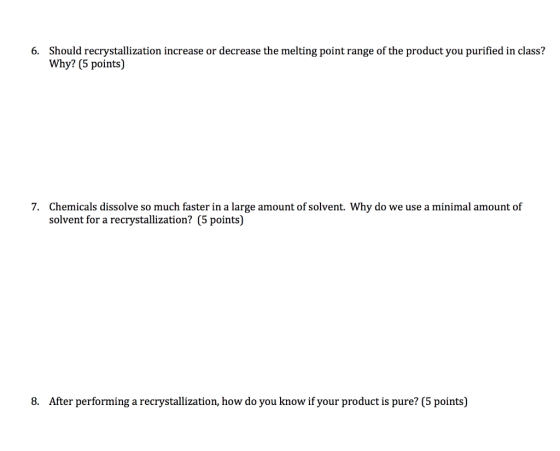Click 'minimal amount of' in question 7
The image size is (560, 451).
[x=477, y=207]
